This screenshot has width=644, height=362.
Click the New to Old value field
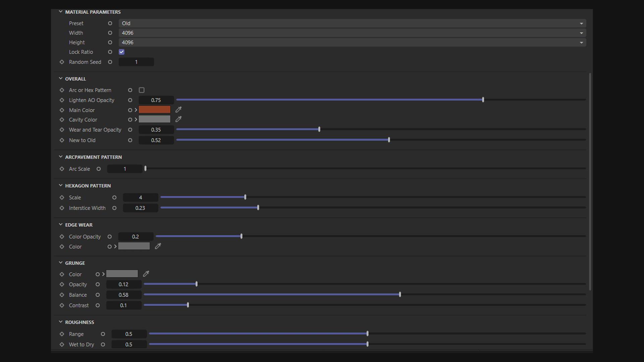pos(156,140)
